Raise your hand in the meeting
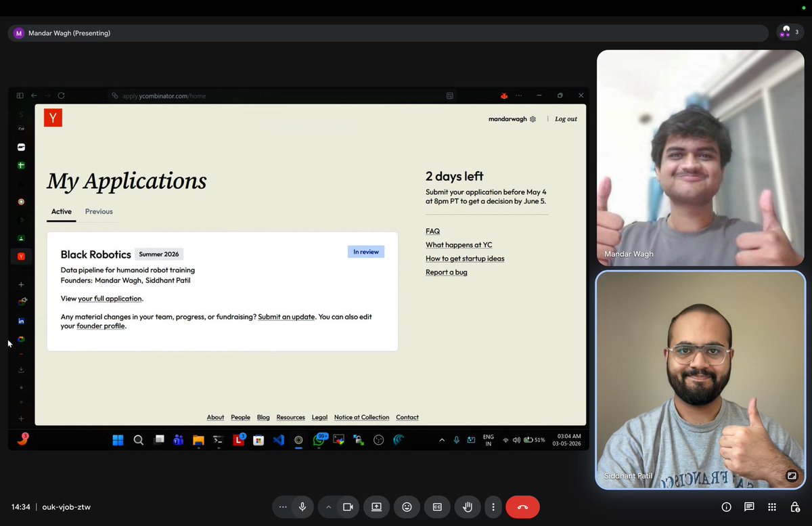Image resolution: width=812 pixels, height=526 pixels. [468, 506]
